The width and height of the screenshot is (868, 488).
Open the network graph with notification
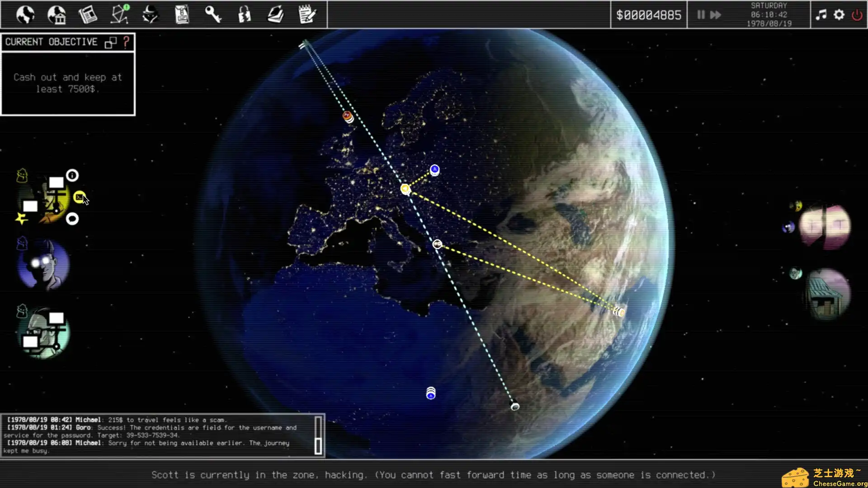pos(120,14)
